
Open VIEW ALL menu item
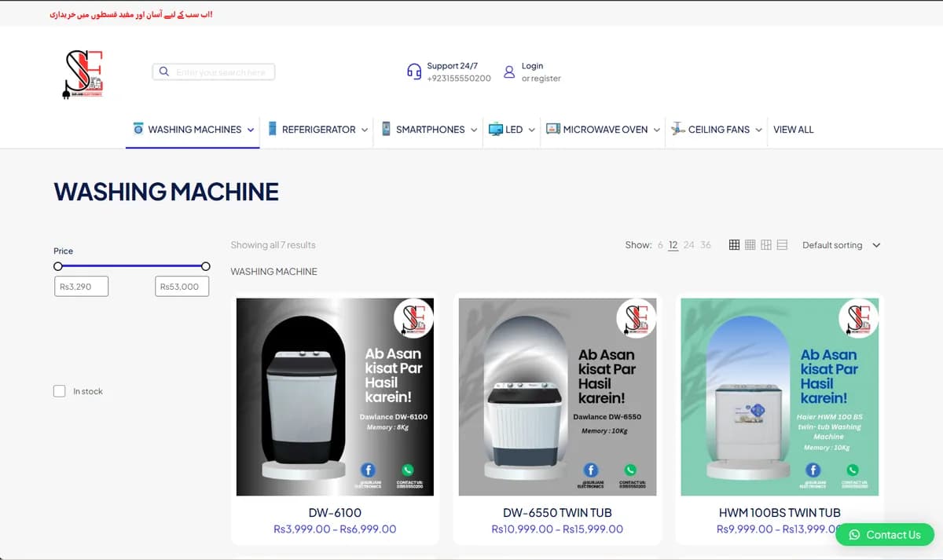(794, 130)
